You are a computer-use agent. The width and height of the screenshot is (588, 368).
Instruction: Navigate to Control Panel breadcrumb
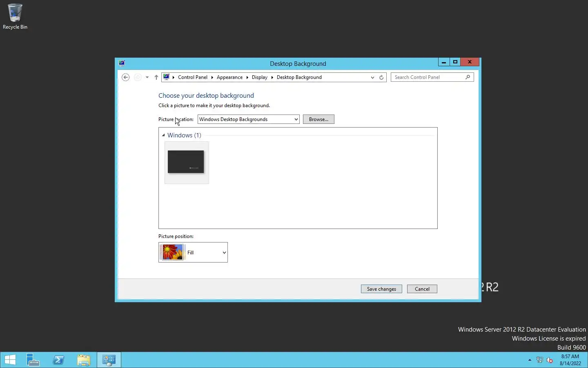click(x=193, y=77)
